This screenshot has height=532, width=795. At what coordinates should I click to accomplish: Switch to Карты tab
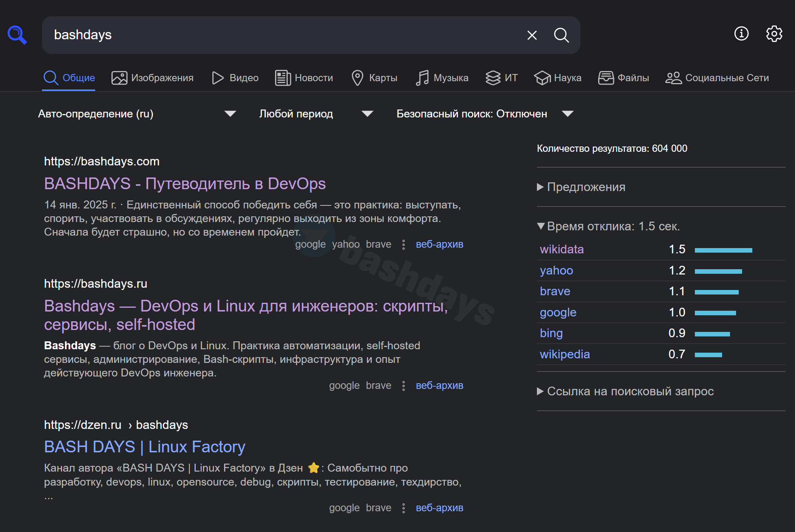coord(374,78)
